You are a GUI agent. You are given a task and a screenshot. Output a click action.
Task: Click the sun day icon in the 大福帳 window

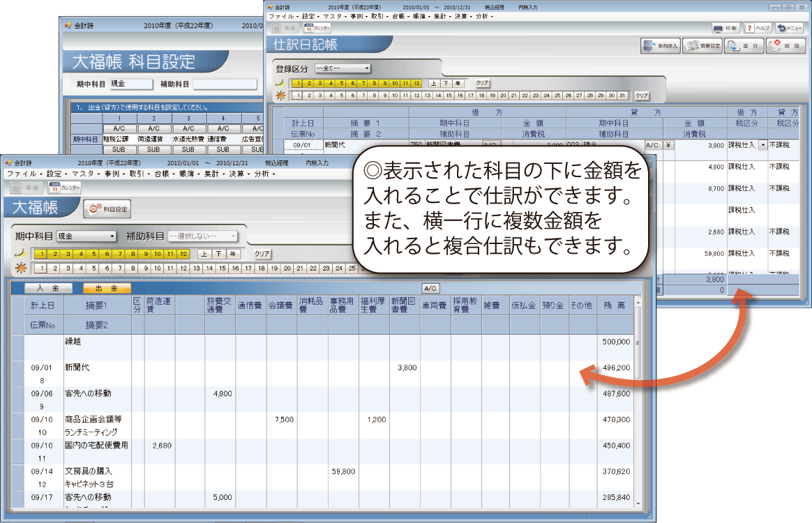(x=21, y=268)
